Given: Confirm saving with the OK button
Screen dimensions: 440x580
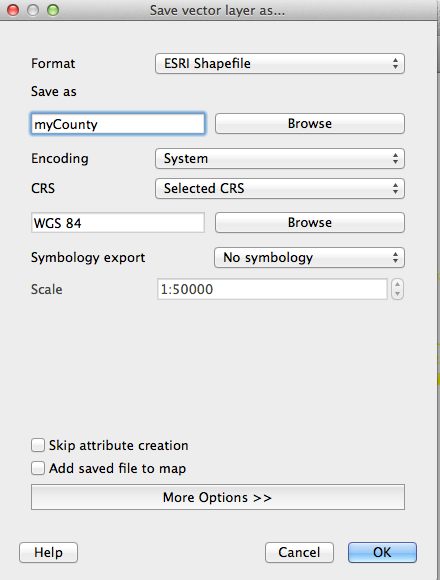Looking at the screenshot, I should 382,553.
